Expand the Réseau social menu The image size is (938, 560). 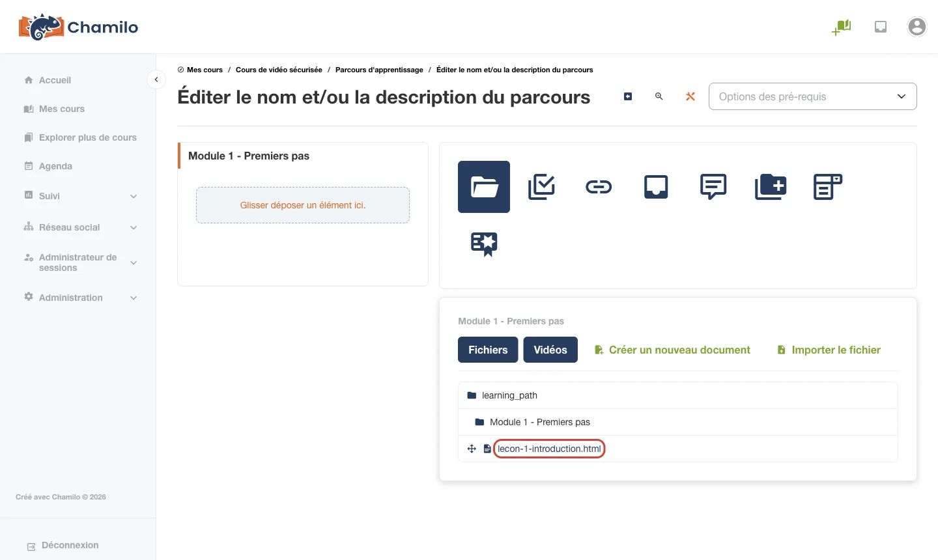[81, 227]
